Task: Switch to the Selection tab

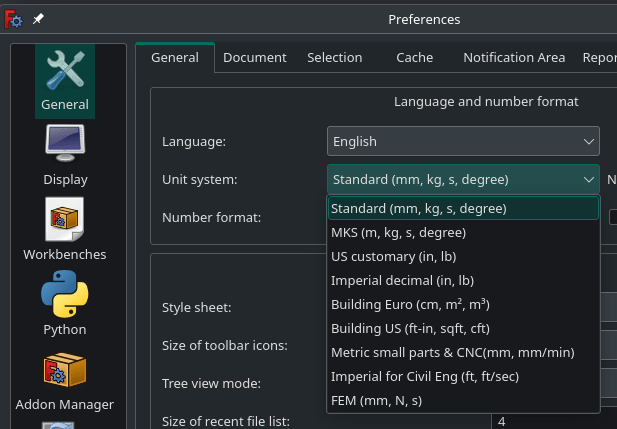Action: click(x=334, y=57)
